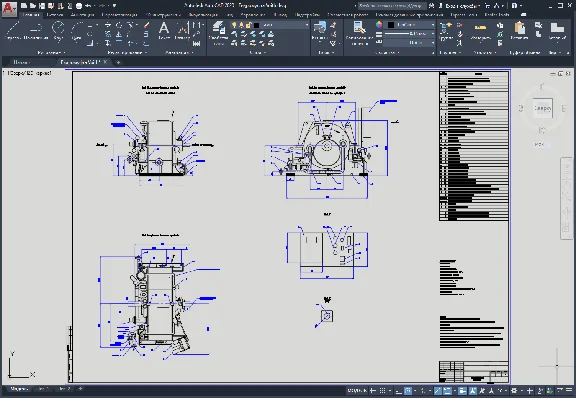Select the Move tool in Modify panel

click(x=108, y=25)
